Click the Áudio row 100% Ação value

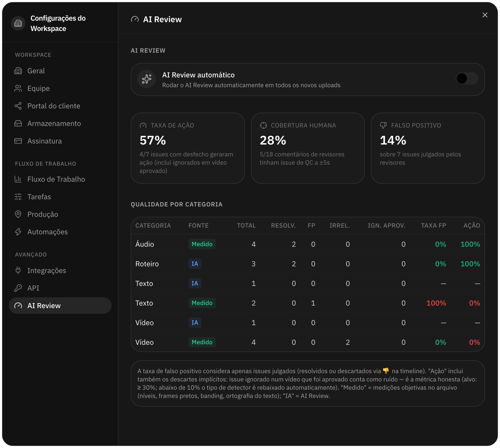coord(470,244)
